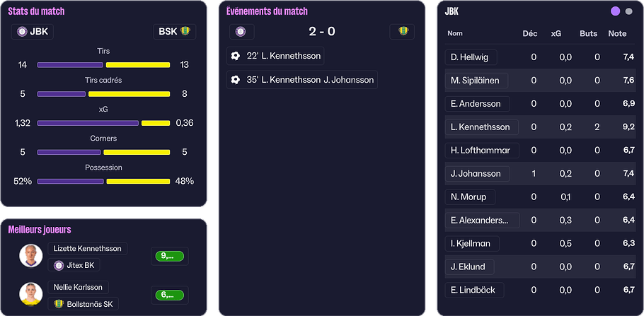Click the BSK club crest in match stats
This screenshot has height=316, width=644.
[185, 32]
